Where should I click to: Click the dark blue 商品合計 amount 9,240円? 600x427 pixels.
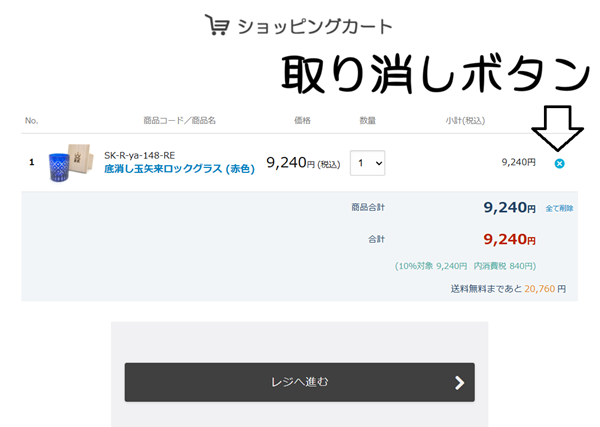(509, 208)
